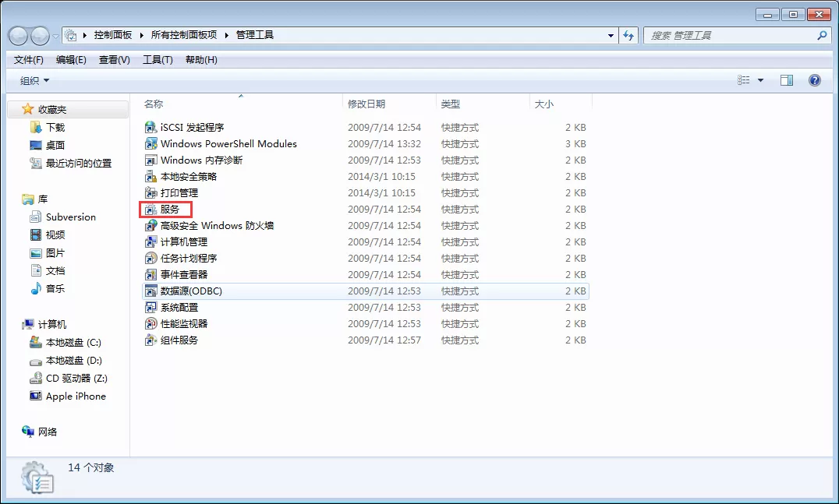Image resolution: width=839 pixels, height=504 pixels.
Task: Open the 文件(F) menu
Action: tap(28, 60)
